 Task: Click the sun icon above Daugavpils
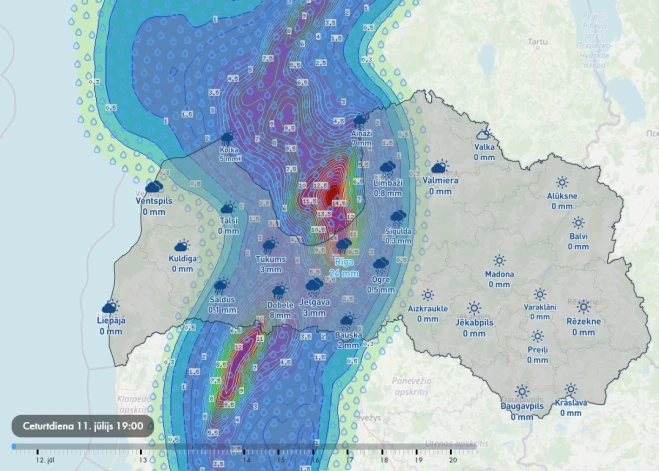pyautogui.click(x=521, y=391)
